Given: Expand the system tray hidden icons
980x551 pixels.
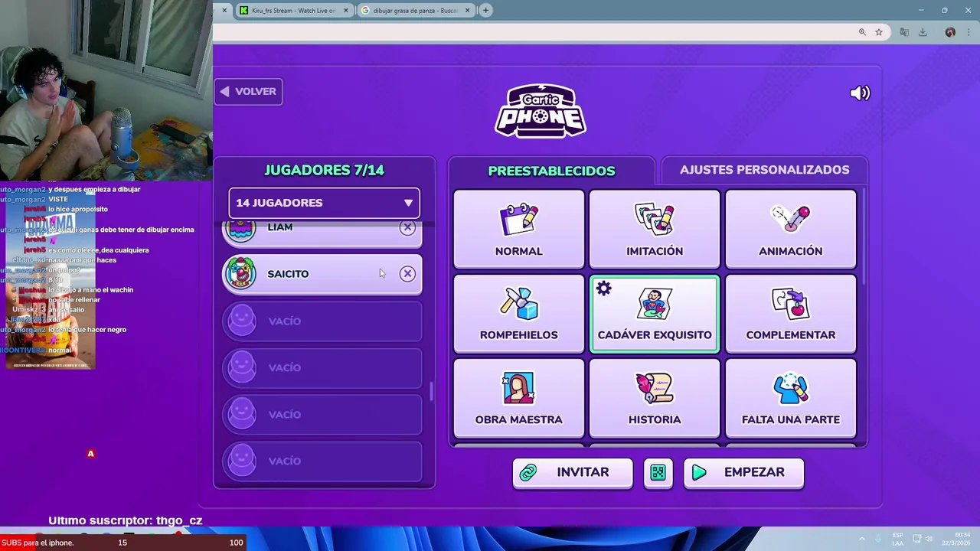Looking at the screenshot, I should point(862,539).
